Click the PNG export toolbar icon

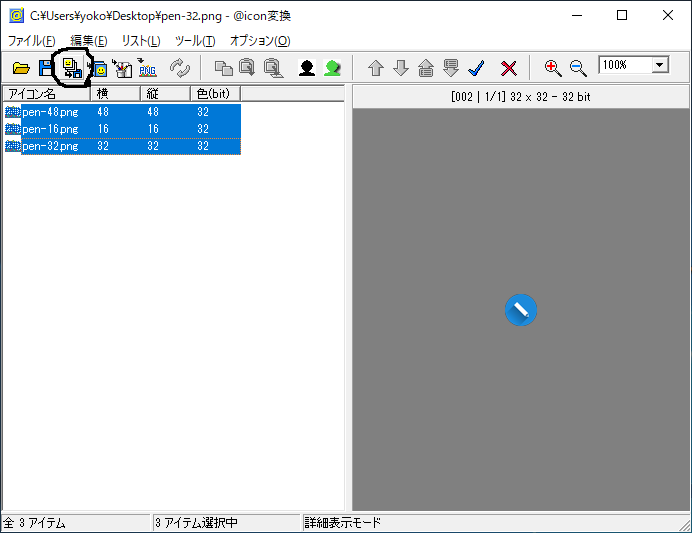click(x=147, y=68)
